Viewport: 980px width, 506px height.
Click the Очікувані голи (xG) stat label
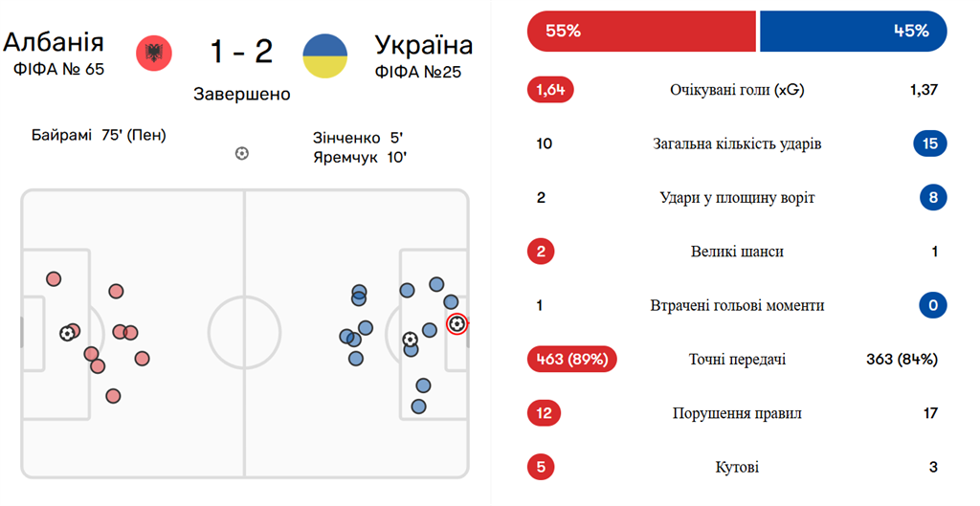coord(737,91)
